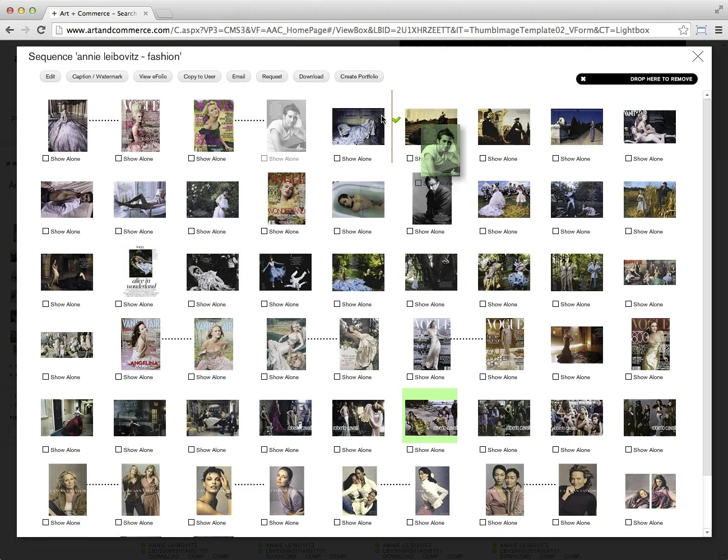
Task: Bookmark this page with the star icon
Action: click(683, 30)
